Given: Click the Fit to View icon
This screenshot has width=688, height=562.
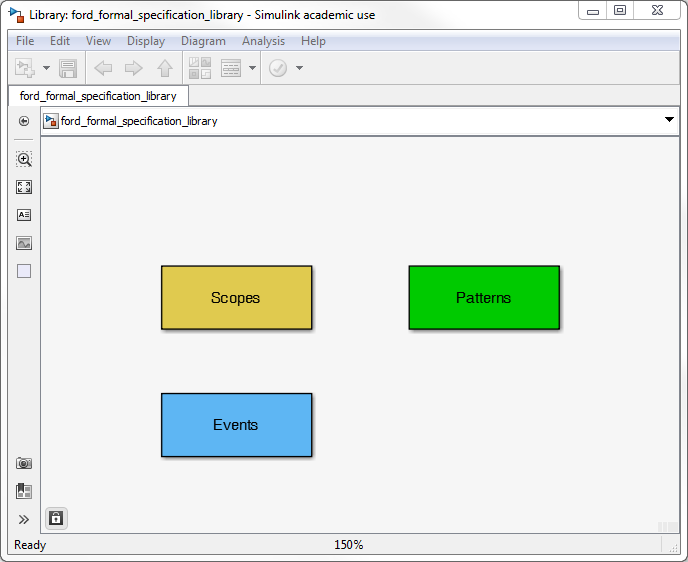Looking at the screenshot, I should coord(24,187).
